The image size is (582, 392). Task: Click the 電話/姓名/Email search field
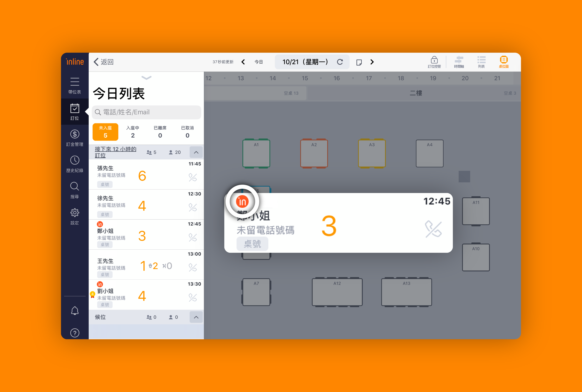[x=147, y=112]
